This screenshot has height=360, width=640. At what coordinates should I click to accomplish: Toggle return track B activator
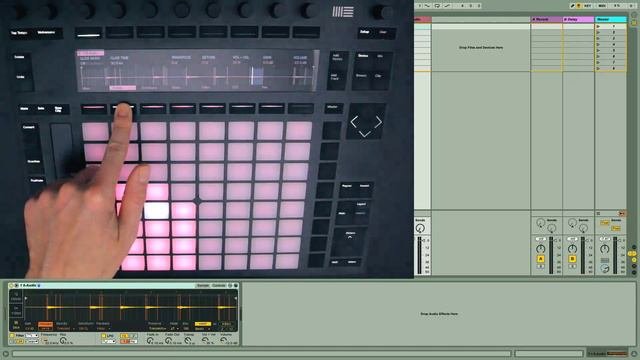coord(572,258)
